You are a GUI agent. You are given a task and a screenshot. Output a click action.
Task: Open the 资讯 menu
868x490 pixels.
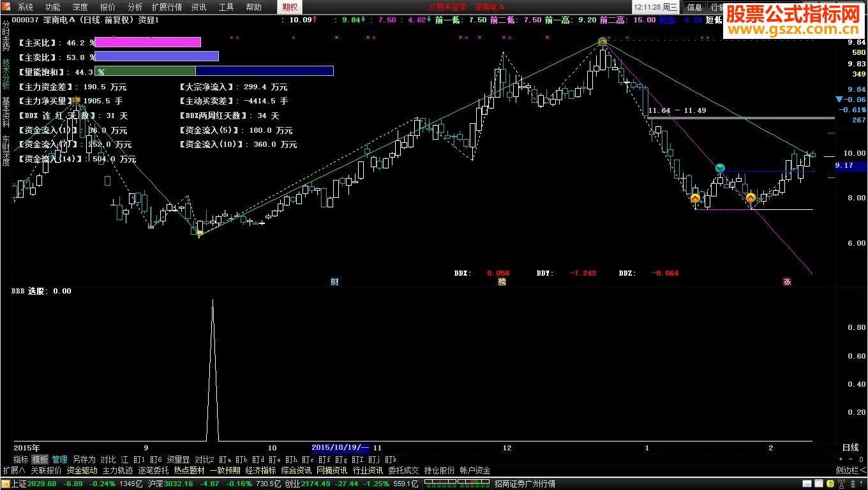coord(198,8)
